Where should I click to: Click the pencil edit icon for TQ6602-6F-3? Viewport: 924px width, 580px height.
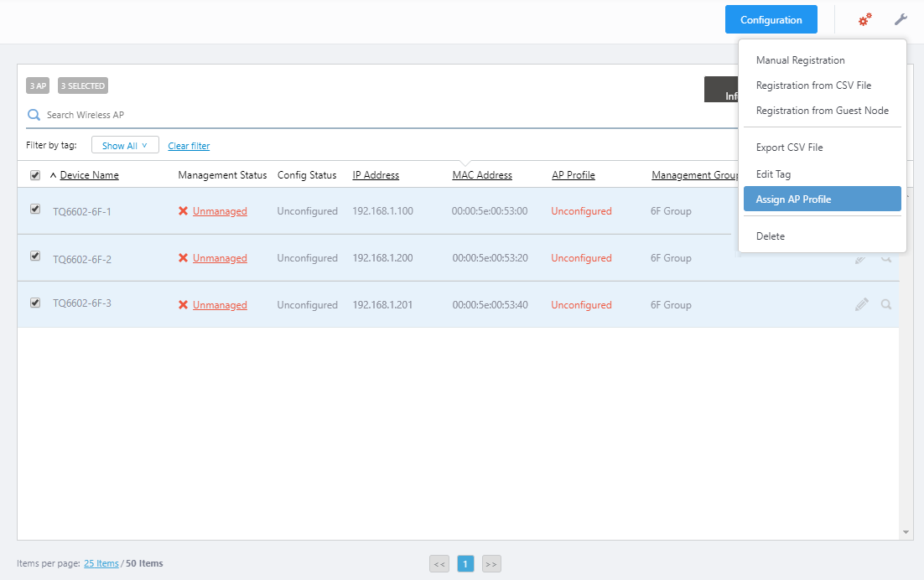(x=862, y=304)
